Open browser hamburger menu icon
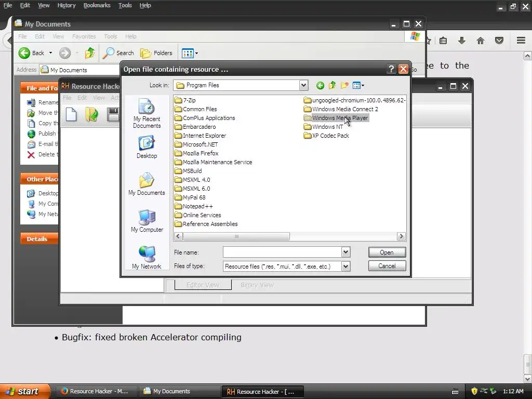This screenshot has width=532, height=399. (521, 41)
